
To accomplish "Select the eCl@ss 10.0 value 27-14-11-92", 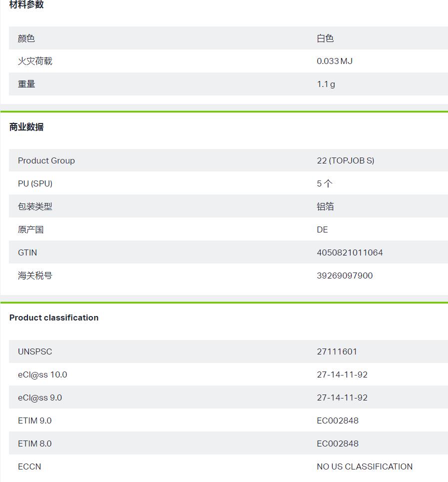I will coord(342,374).
